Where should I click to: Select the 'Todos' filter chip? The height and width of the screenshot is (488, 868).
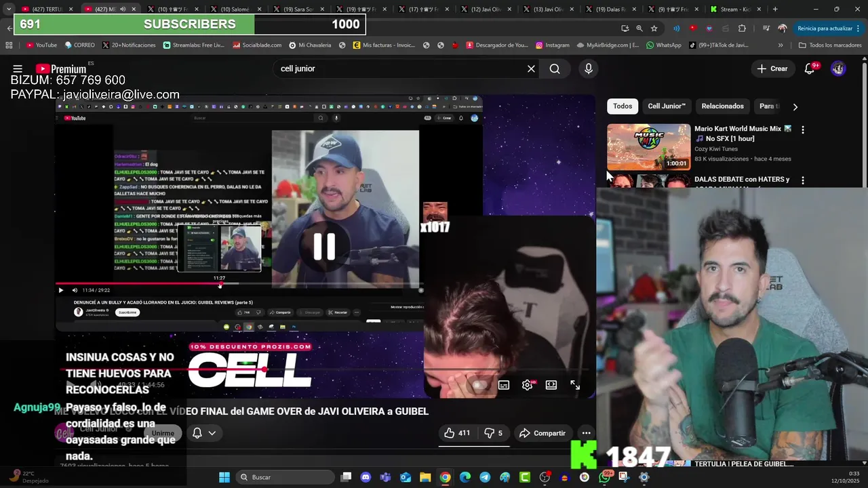(x=623, y=106)
